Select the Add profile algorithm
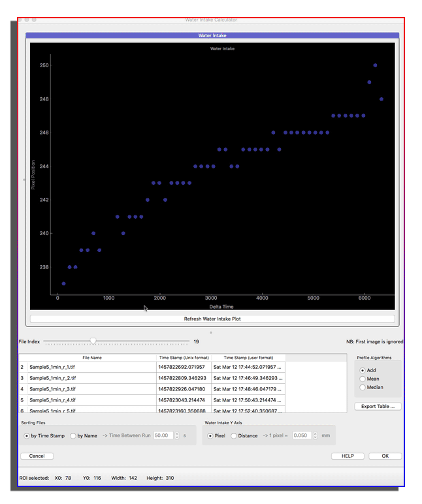The width and height of the screenshot is (422, 504). pos(363,370)
